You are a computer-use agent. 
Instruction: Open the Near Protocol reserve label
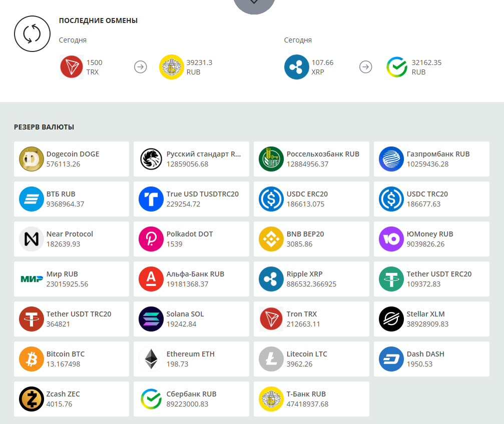click(70, 234)
